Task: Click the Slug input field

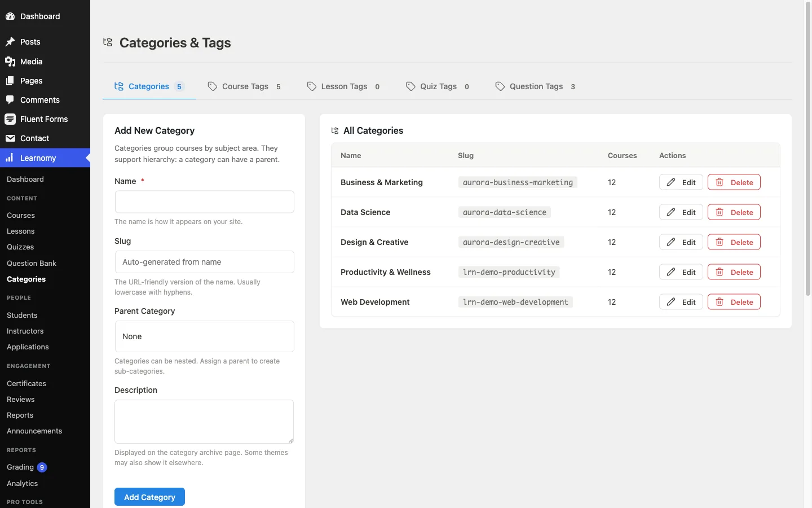Action: pyautogui.click(x=204, y=262)
